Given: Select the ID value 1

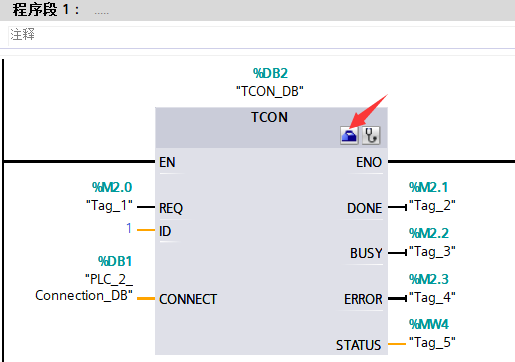Looking at the screenshot, I should click(x=129, y=228).
